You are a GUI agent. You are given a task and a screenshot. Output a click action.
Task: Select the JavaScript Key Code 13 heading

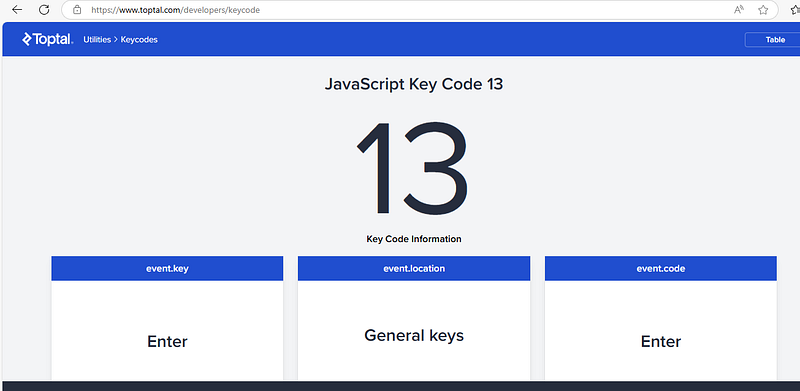click(414, 84)
